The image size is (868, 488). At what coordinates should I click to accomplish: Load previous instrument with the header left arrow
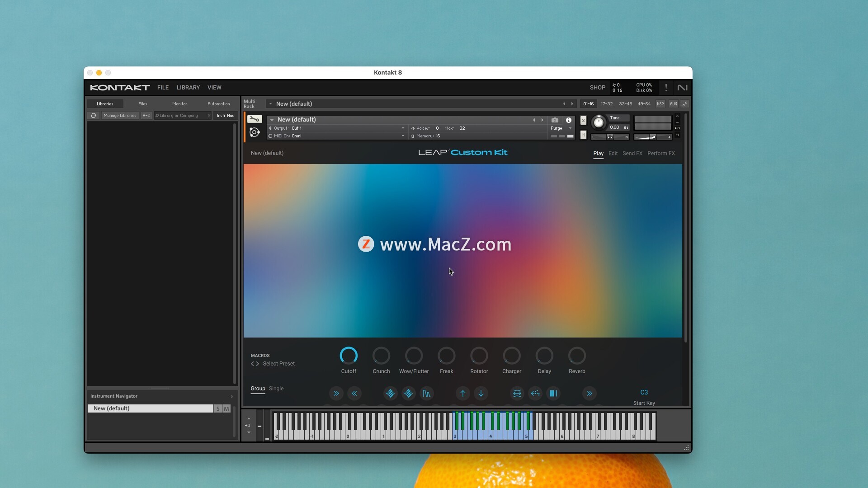534,120
